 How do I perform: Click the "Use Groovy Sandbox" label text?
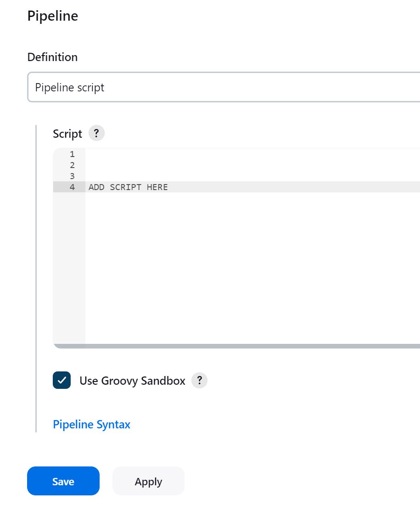pyautogui.click(x=132, y=381)
